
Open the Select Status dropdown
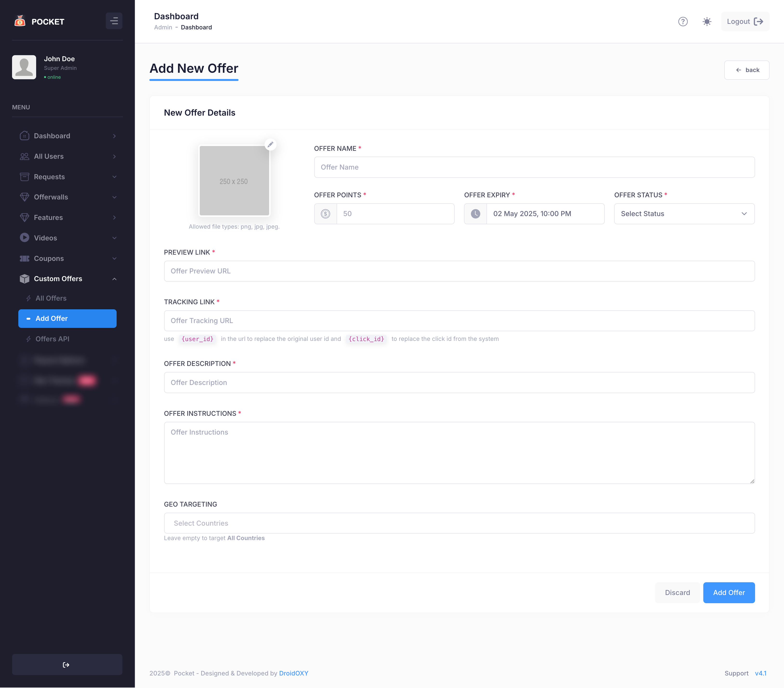click(x=684, y=214)
